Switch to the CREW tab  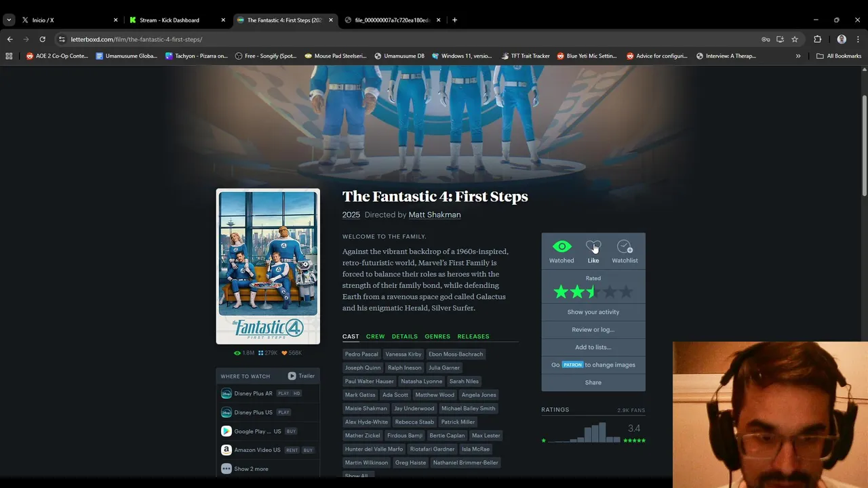pos(375,336)
